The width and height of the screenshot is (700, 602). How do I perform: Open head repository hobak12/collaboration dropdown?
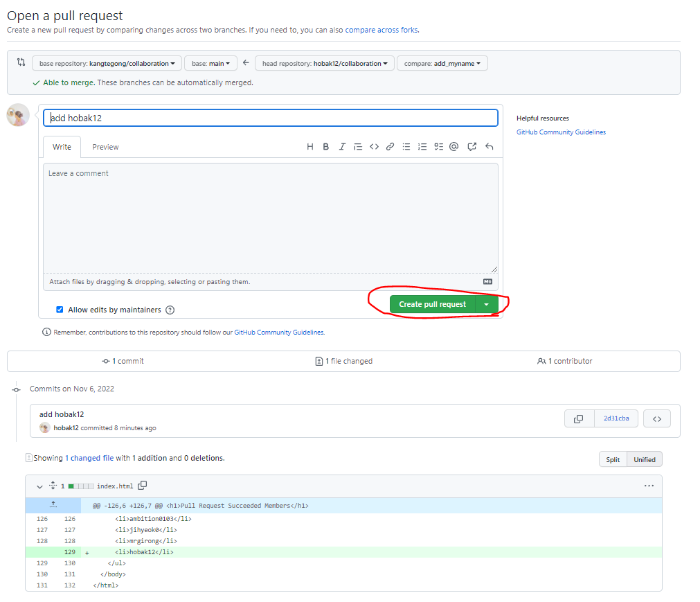click(x=325, y=64)
